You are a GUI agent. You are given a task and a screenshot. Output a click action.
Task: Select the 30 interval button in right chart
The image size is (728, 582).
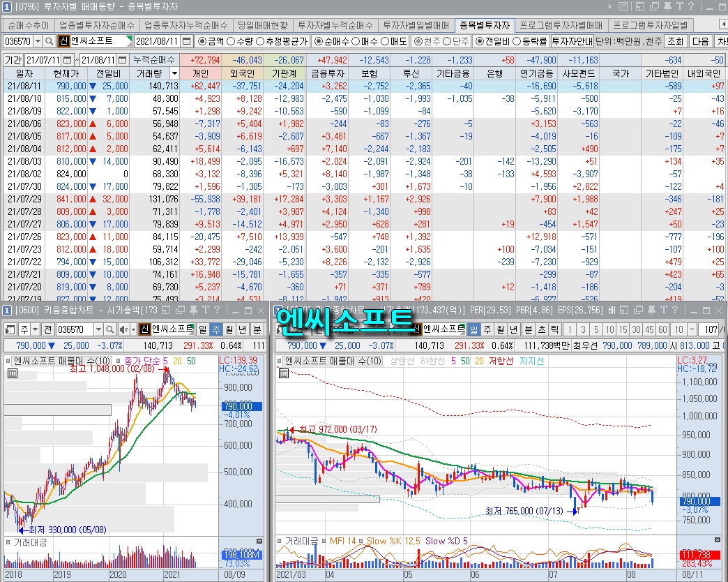coord(636,329)
